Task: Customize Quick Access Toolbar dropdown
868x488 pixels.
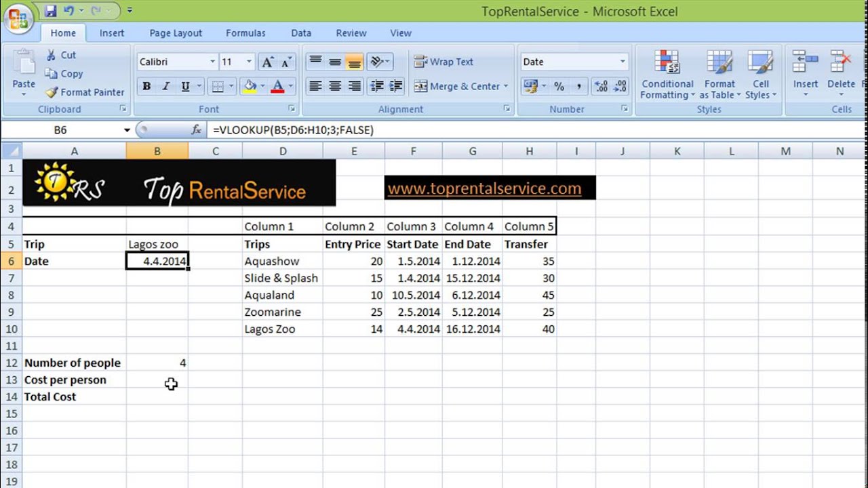Action: pyautogui.click(x=130, y=11)
